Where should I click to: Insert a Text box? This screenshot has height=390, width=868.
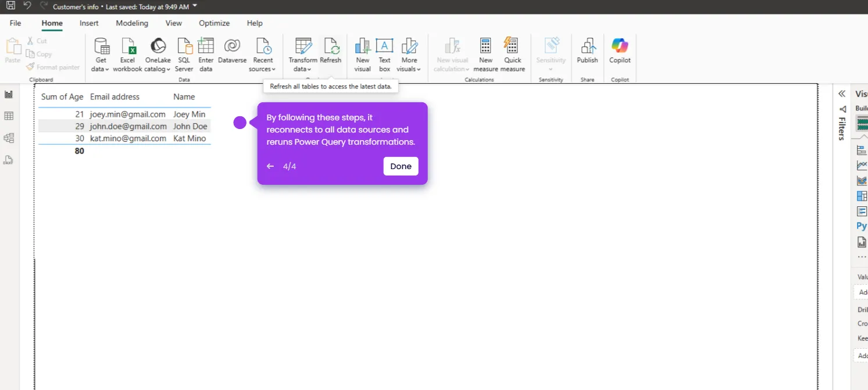click(x=385, y=55)
